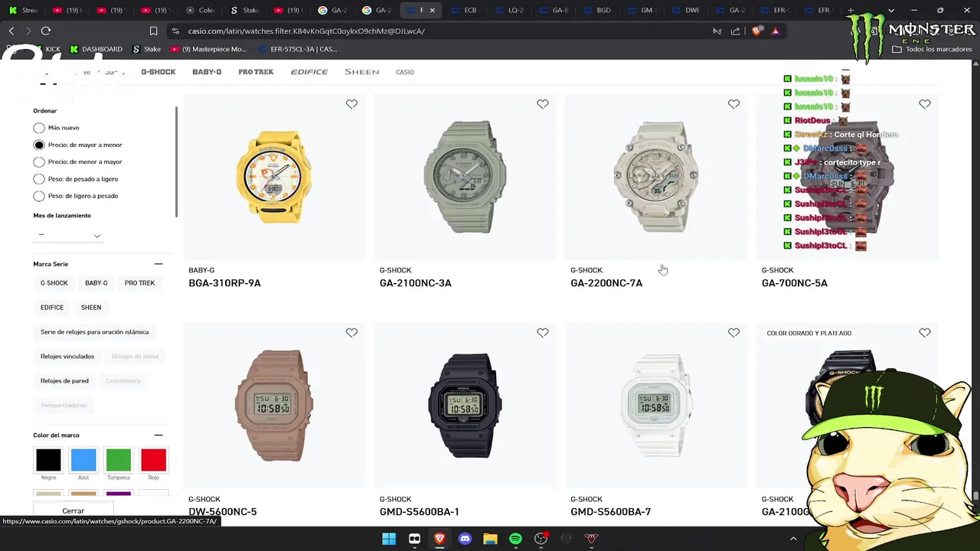Go back using the browser back arrow

click(x=11, y=31)
